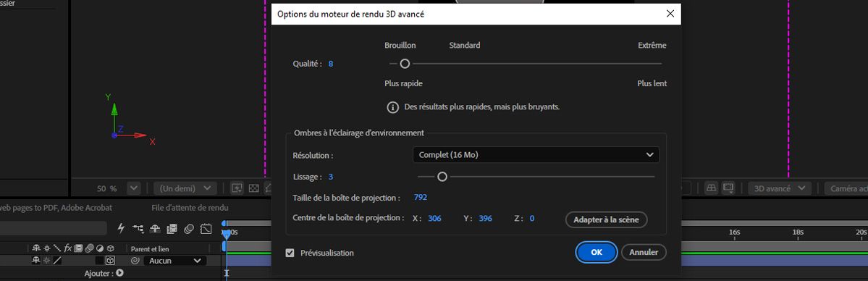Open the Résolution Complet (16 Mo) dropdown
Image resolution: width=868 pixels, height=281 pixels.
536,155
